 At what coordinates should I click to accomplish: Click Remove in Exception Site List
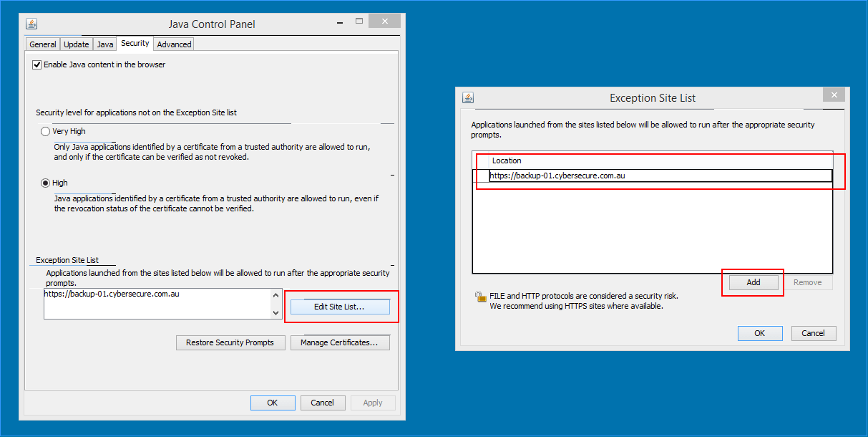pos(808,282)
